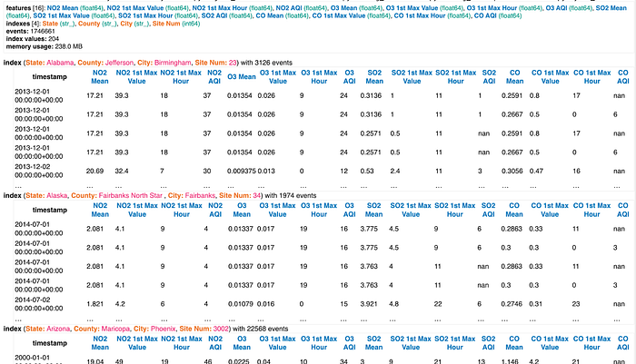Image resolution: width=636 pixels, height=364 pixels.
Task: Click the O3 Mean value 0.0225
Action: [238, 360]
